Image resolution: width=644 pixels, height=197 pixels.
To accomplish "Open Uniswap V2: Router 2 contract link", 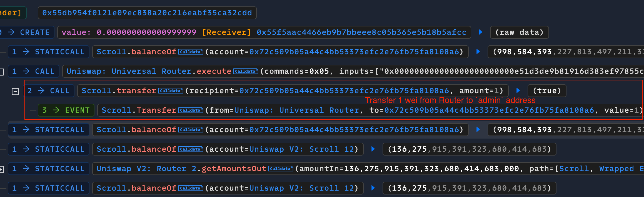I will [x=146, y=169].
